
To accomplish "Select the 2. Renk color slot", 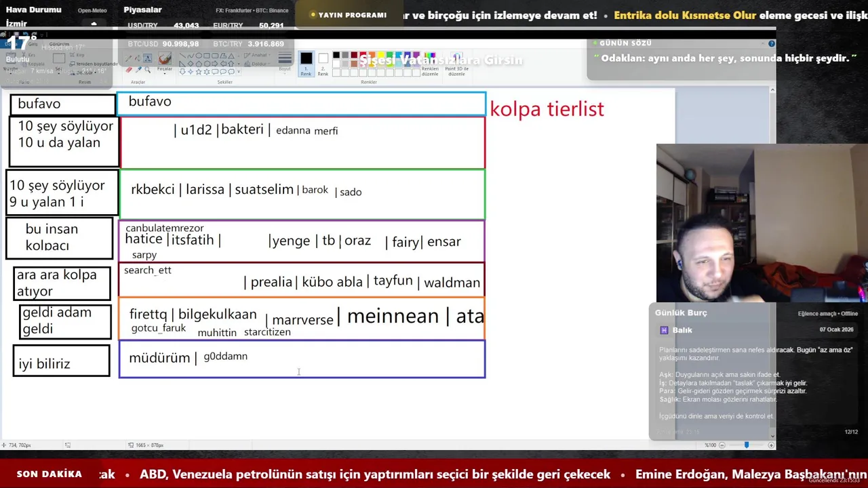I will click(323, 64).
